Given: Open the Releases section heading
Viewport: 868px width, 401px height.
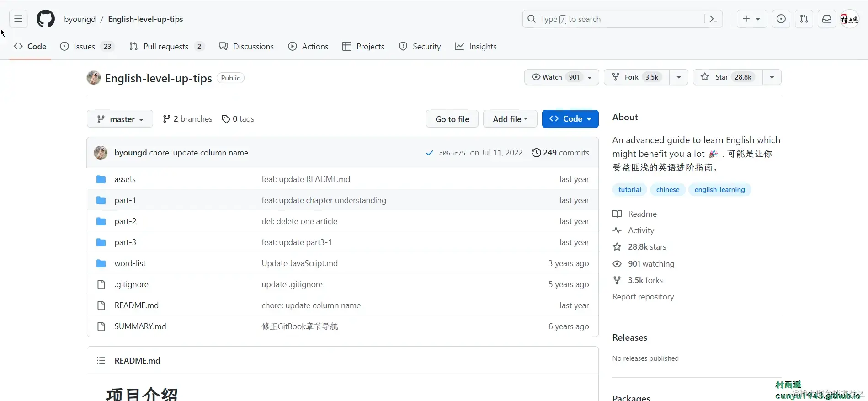Looking at the screenshot, I should pos(630,337).
